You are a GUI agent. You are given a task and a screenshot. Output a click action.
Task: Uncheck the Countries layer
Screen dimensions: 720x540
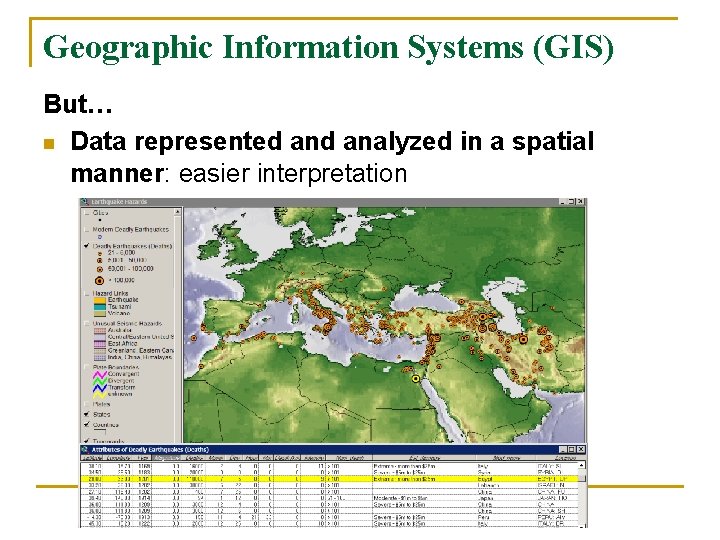[x=86, y=425]
